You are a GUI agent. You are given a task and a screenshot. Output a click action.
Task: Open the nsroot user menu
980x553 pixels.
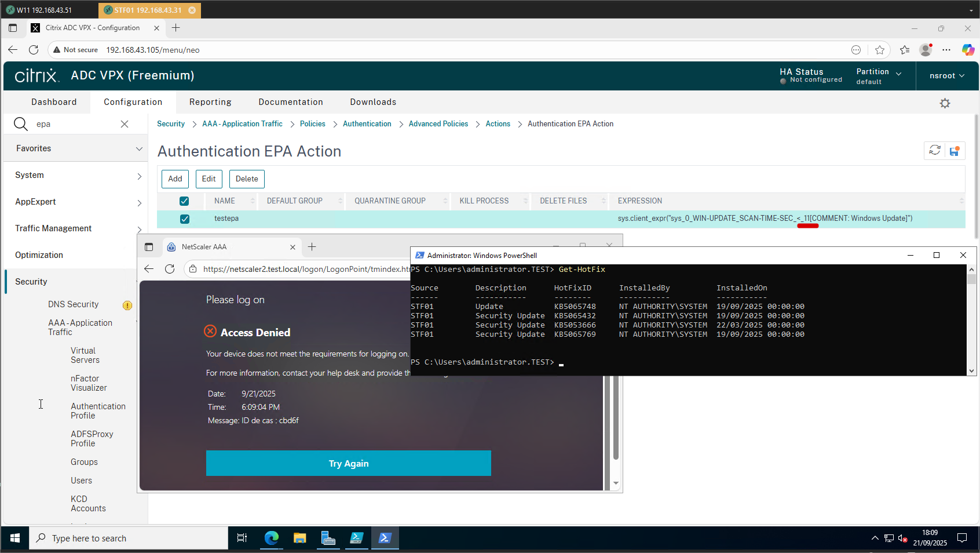[946, 76]
